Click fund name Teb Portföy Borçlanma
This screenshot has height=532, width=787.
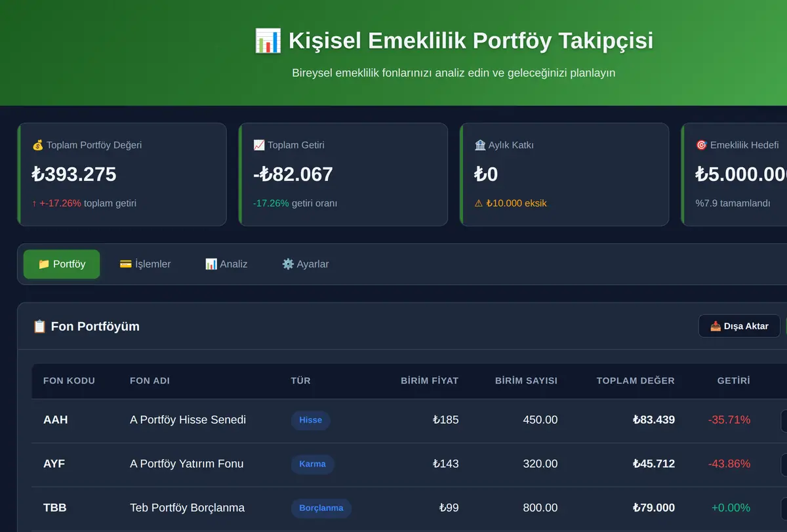point(188,508)
